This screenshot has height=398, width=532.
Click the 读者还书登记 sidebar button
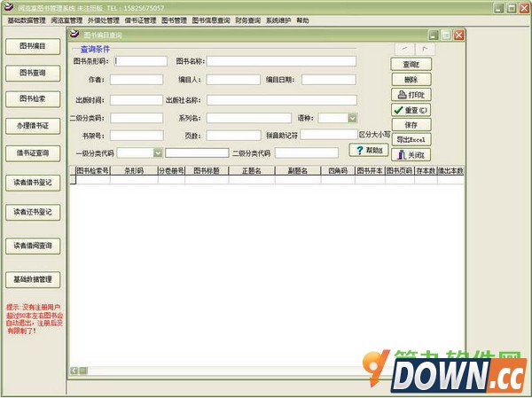coord(33,213)
